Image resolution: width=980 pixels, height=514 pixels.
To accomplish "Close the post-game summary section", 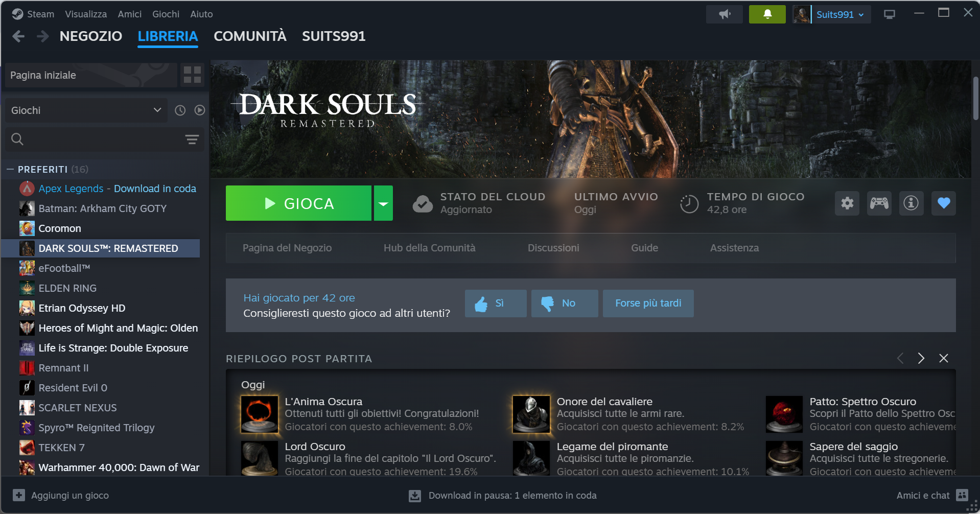I will coord(944,358).
